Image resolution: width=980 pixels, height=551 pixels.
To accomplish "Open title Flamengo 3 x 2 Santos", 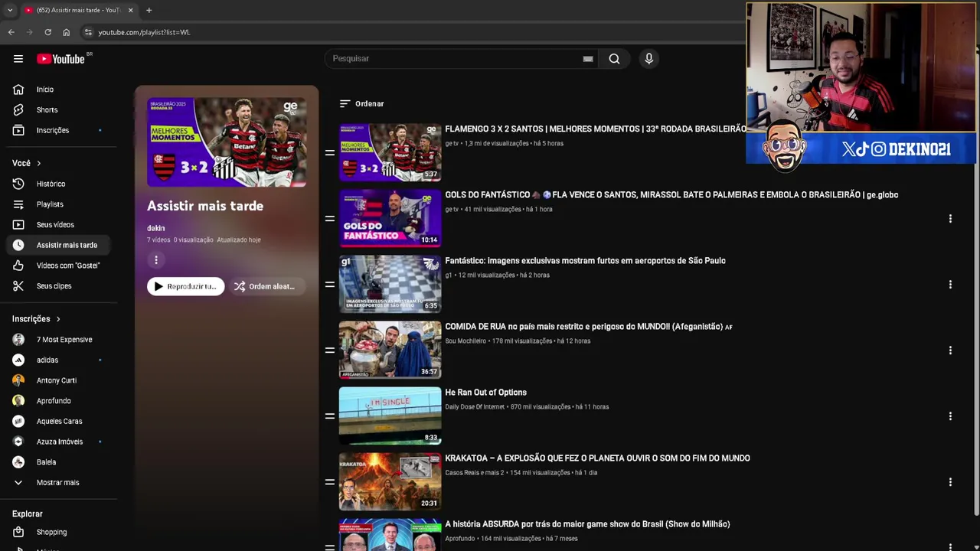I will [x=596, y=129].
